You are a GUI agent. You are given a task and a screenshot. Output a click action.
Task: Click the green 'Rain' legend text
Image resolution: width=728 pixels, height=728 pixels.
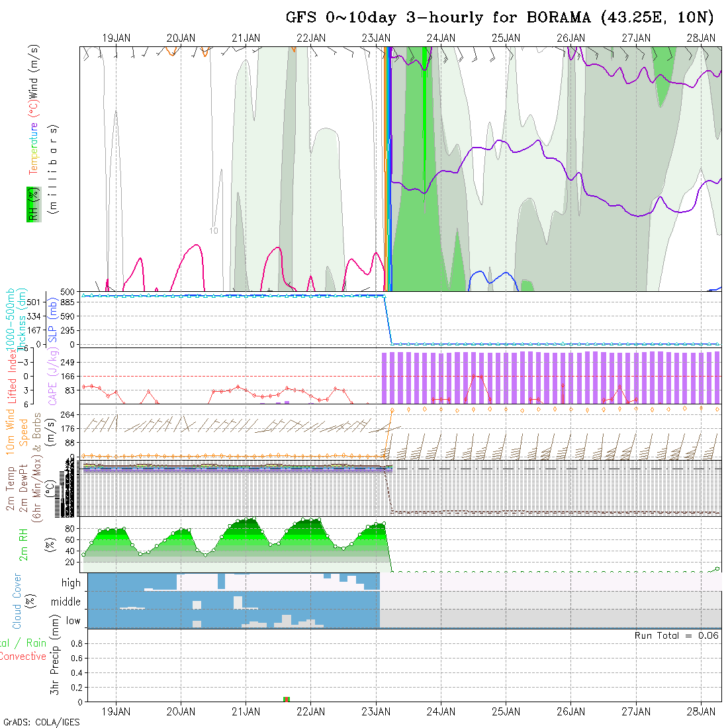pos(36,643)
